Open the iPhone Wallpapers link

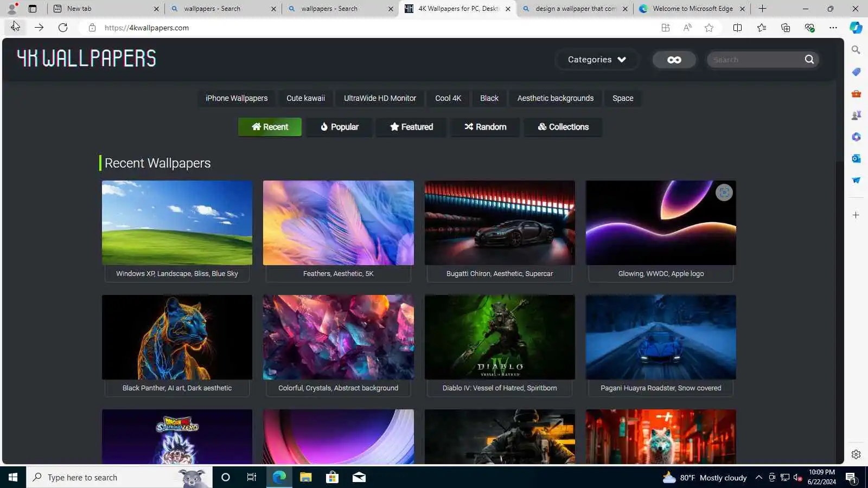(x=237, y=98)
